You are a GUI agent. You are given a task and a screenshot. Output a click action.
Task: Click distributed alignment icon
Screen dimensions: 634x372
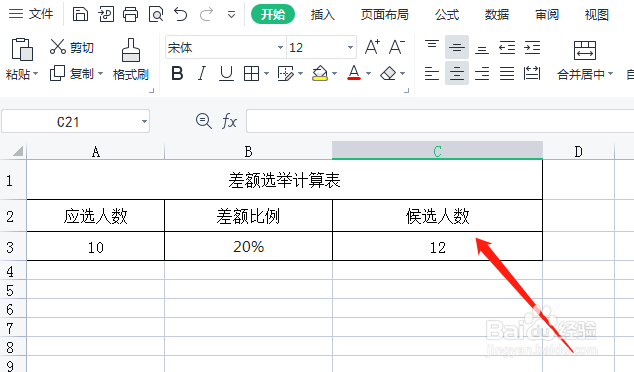[x=532, y=74]
